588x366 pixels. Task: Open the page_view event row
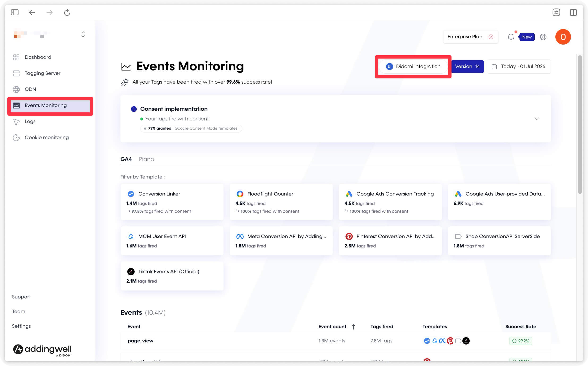[336, 341]
